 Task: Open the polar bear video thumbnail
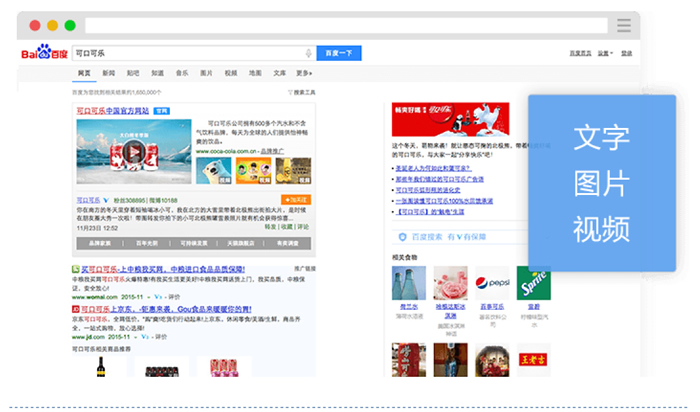214,171
